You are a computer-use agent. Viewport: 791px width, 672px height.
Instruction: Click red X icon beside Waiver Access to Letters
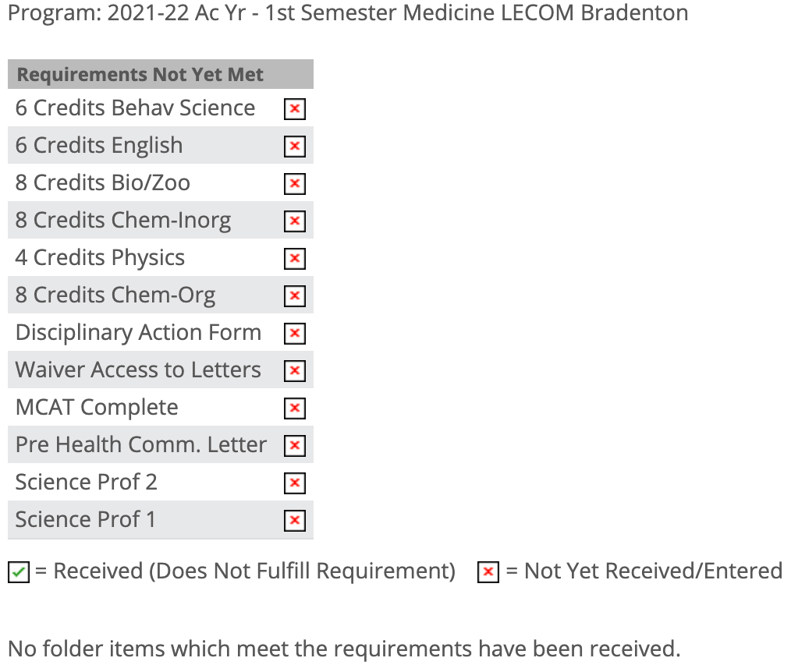pyautogui.click(x=294, y=371)
